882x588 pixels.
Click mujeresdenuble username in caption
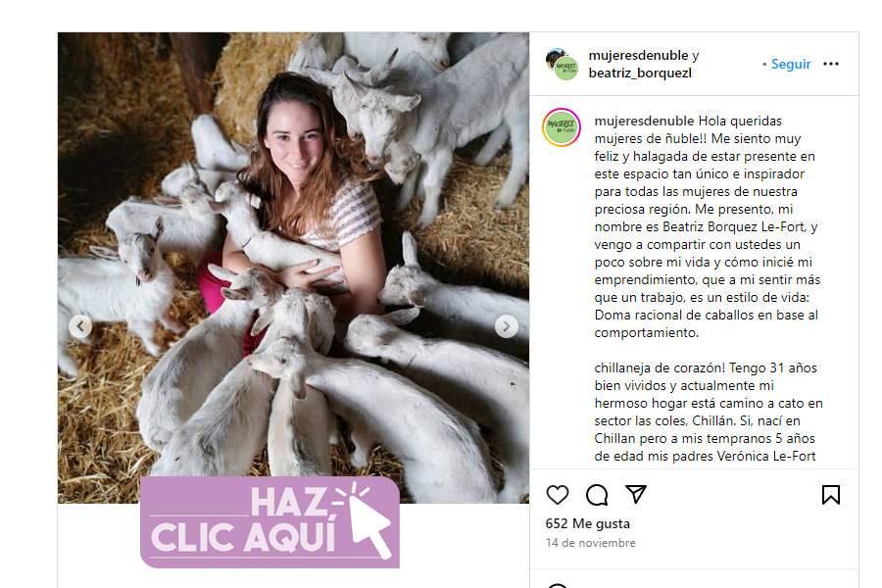tap(644, 121)
